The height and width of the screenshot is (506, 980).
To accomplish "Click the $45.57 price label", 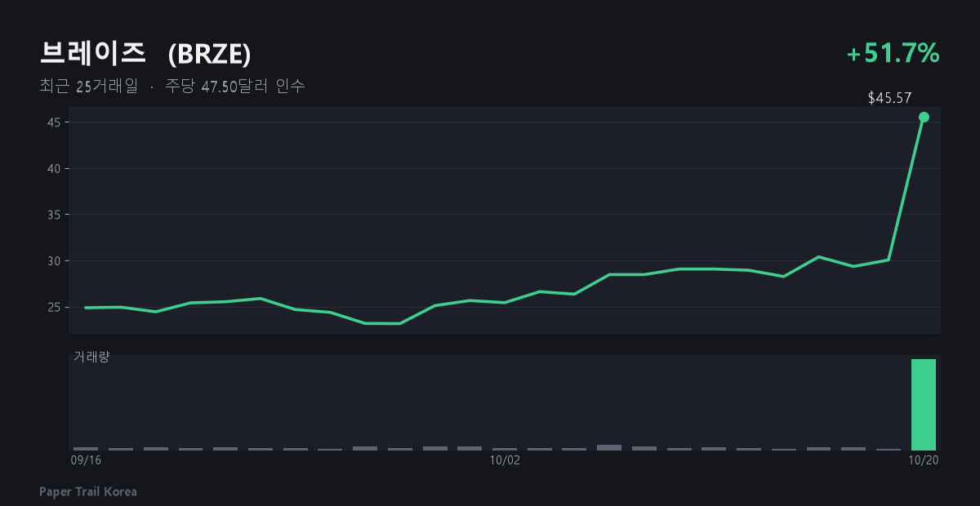I will (889, 98).
